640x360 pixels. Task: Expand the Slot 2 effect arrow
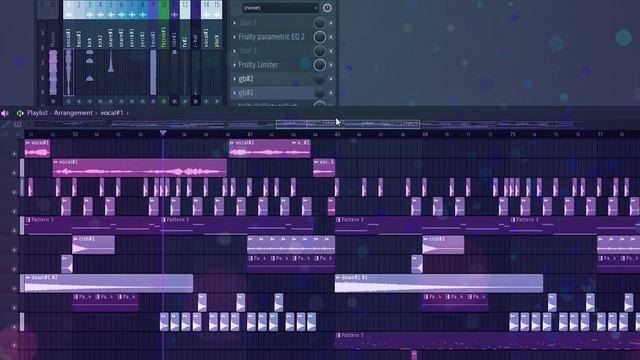pos(235,23)
